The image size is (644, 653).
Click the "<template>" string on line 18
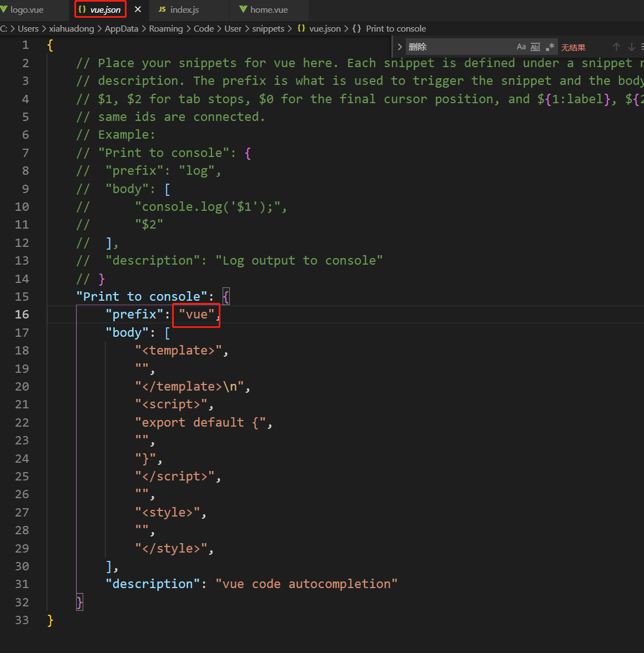point(178,350)
